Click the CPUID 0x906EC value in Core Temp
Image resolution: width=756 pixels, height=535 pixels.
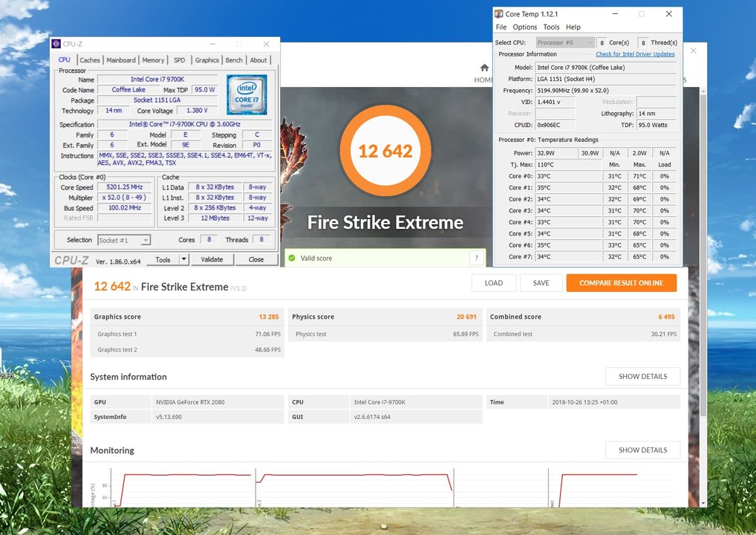[x=555, y=125]
